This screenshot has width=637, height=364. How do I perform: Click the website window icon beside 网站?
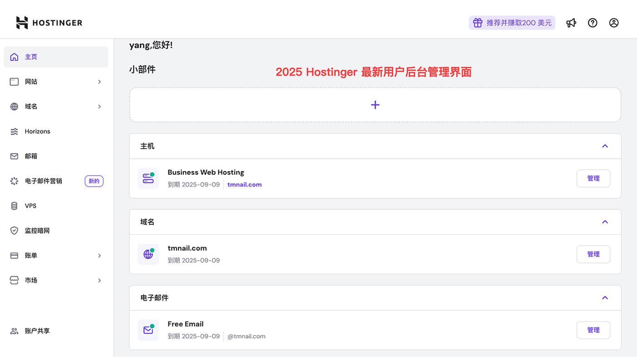[x=15, y=82]
